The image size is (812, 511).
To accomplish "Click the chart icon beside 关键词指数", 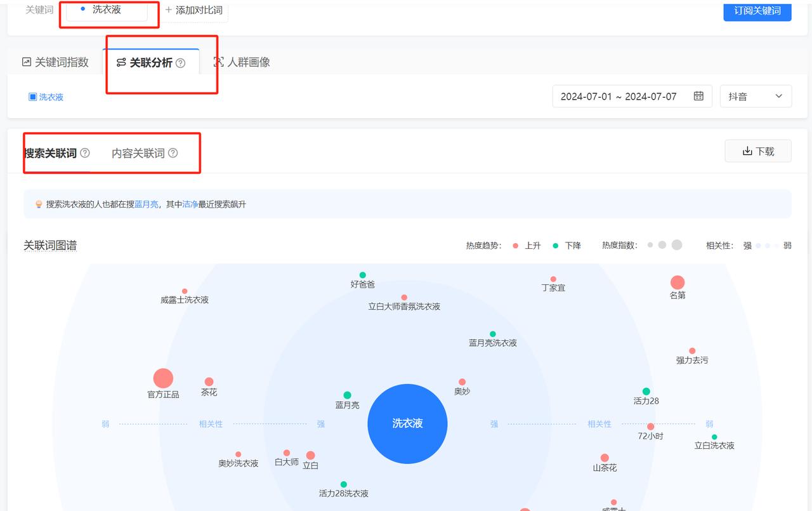I will (25, 62).
